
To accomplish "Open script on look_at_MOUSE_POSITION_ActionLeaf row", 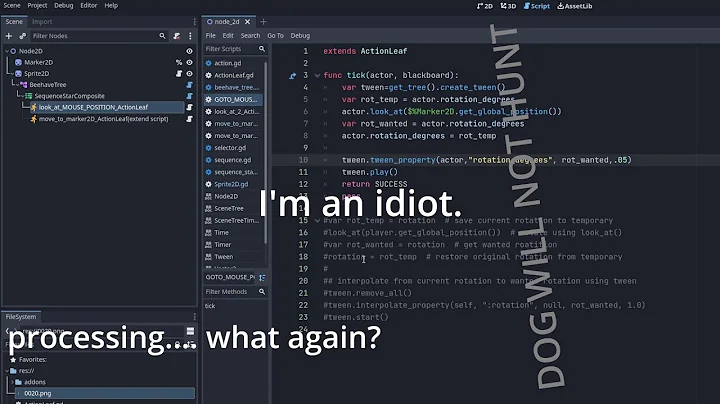I will click(189, 107).
